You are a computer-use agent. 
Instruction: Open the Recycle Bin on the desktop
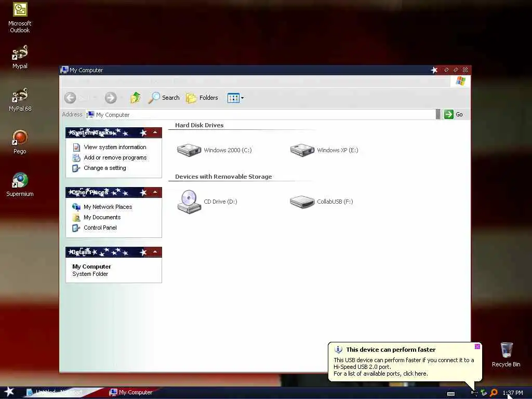[506, 354]
